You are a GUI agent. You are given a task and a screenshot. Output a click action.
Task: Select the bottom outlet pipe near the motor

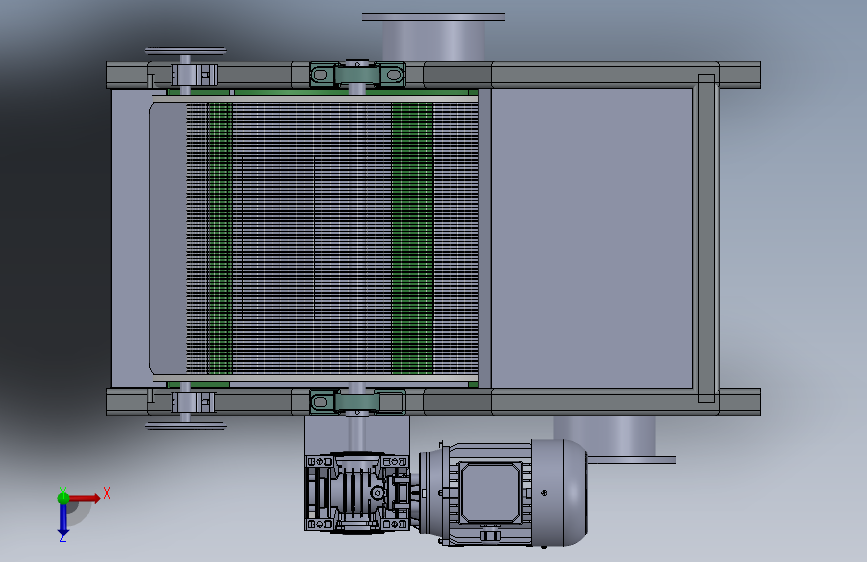click(605, 436)
